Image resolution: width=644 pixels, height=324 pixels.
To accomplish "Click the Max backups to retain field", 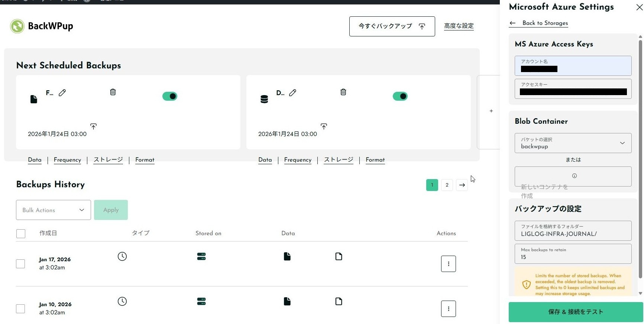I will pos(573,254).
